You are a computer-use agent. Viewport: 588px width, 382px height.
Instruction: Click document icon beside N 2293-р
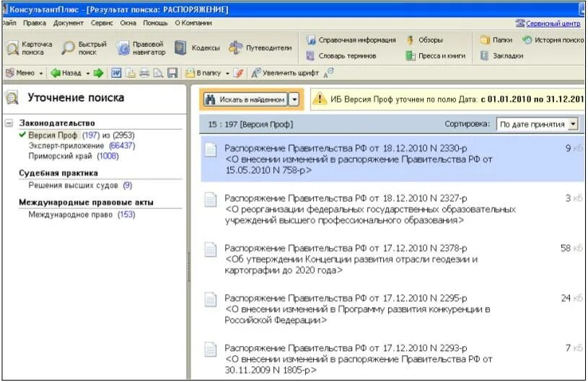[211, 350]
